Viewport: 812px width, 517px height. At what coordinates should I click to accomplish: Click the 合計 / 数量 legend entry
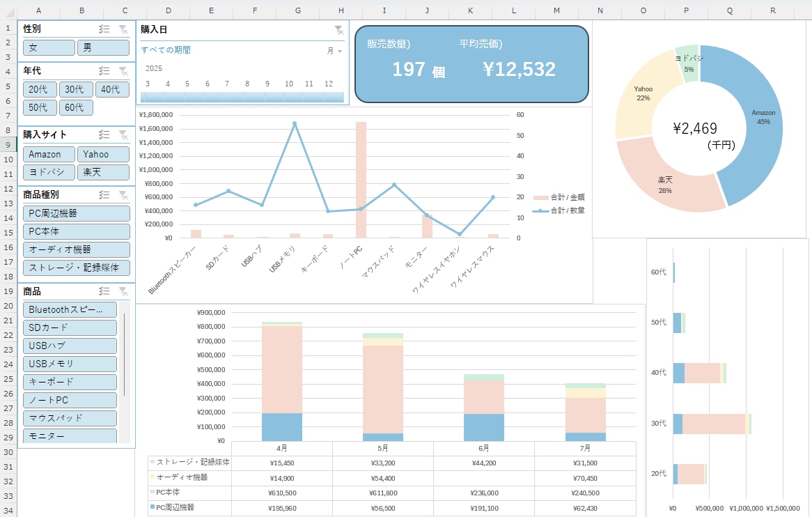tap(559, 210)
